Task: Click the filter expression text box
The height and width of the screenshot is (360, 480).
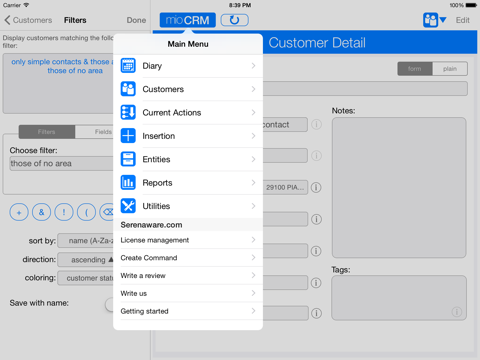Action: point(58,84)
